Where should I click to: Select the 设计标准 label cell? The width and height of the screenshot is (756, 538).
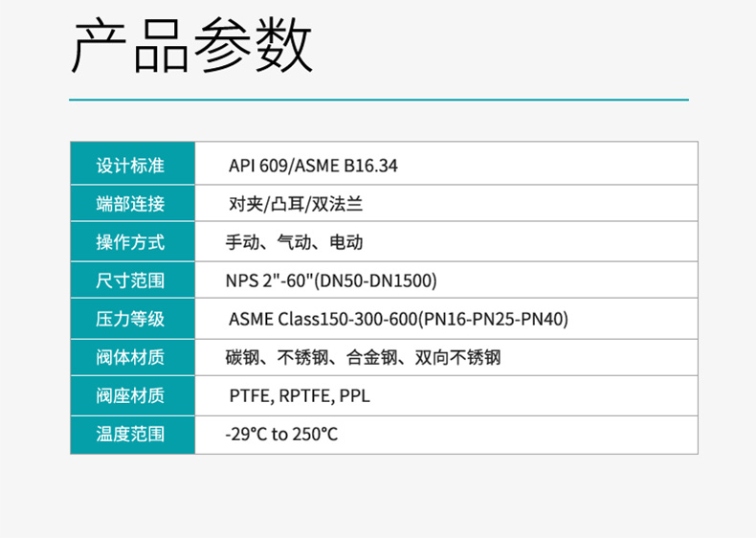point(131,166)
